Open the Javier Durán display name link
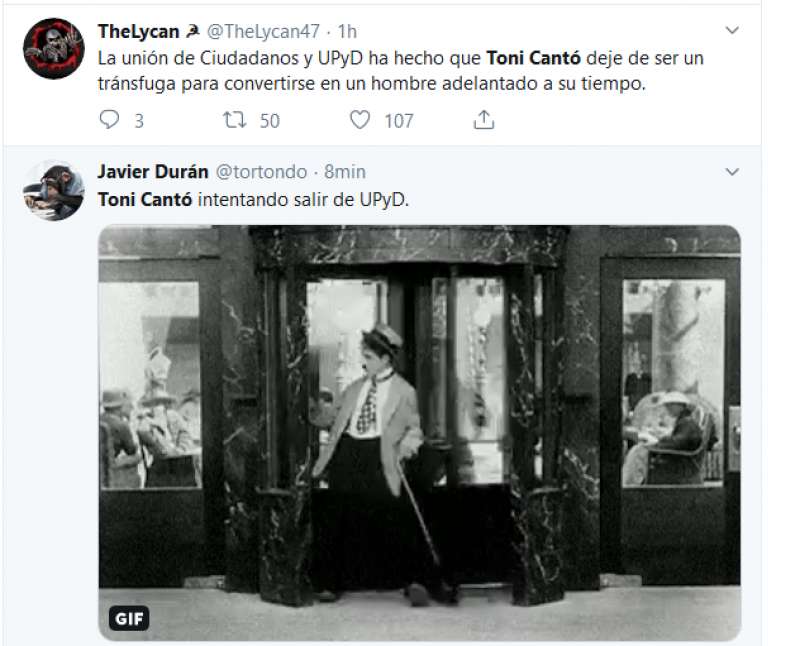Image resolution: width=800 pixels, height=646 pixels. point(153,171)
